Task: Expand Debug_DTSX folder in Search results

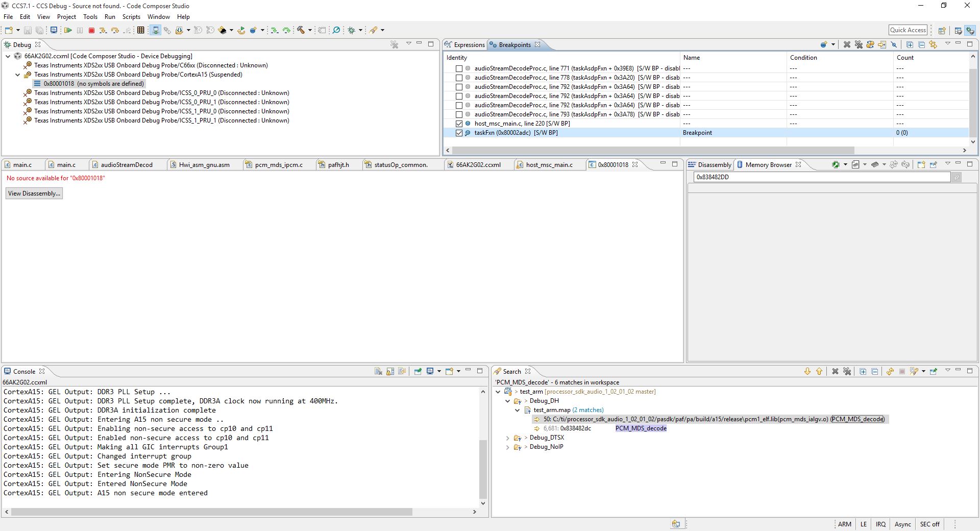Action: [508, 438]
